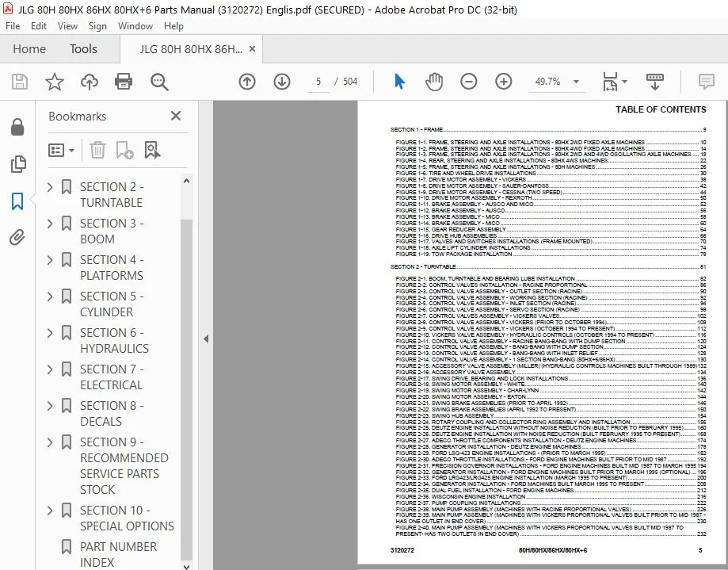Click the 49.7% zoom value field
Screen dimensions: 728x570
548,82
